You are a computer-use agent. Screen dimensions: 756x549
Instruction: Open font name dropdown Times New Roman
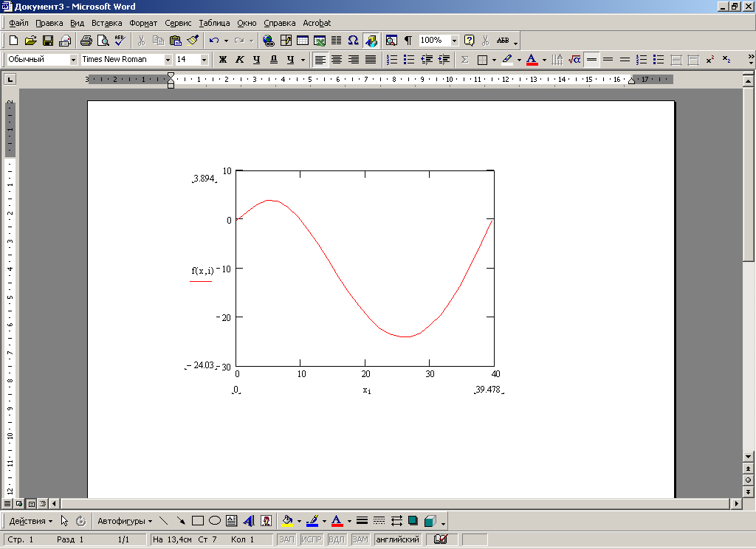168,59
